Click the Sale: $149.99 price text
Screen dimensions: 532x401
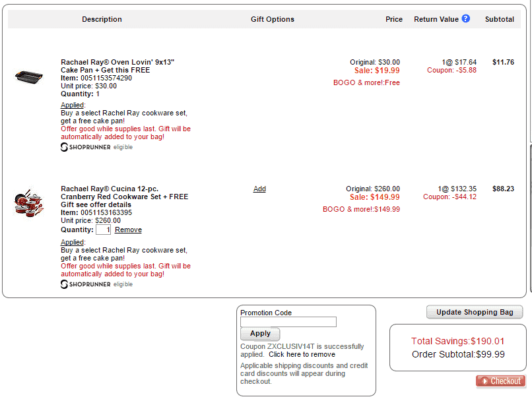click(375, 197)
